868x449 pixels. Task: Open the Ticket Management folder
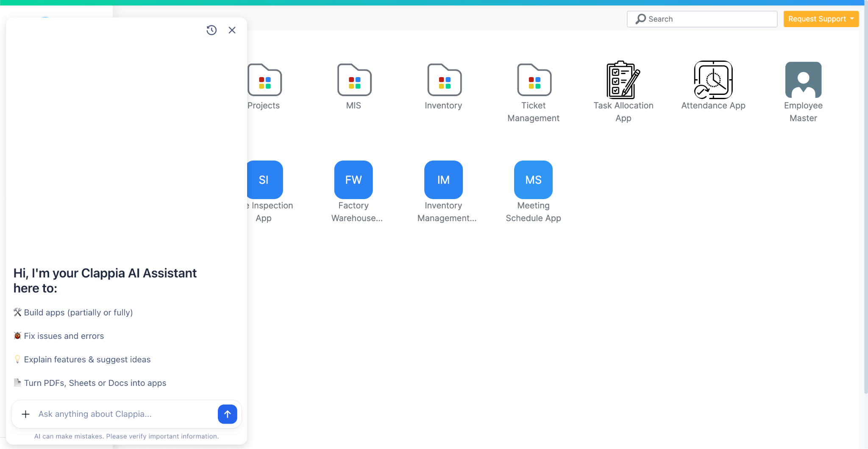(x=534, y=80)
